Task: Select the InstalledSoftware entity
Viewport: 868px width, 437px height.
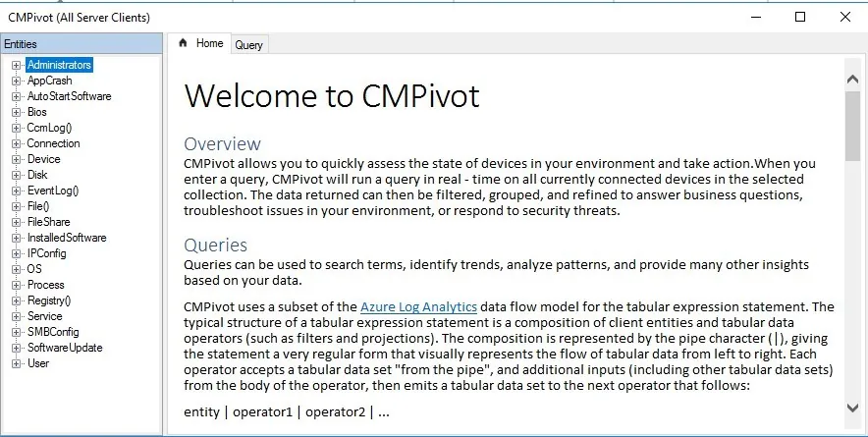Action: click(x=67, y=238)
